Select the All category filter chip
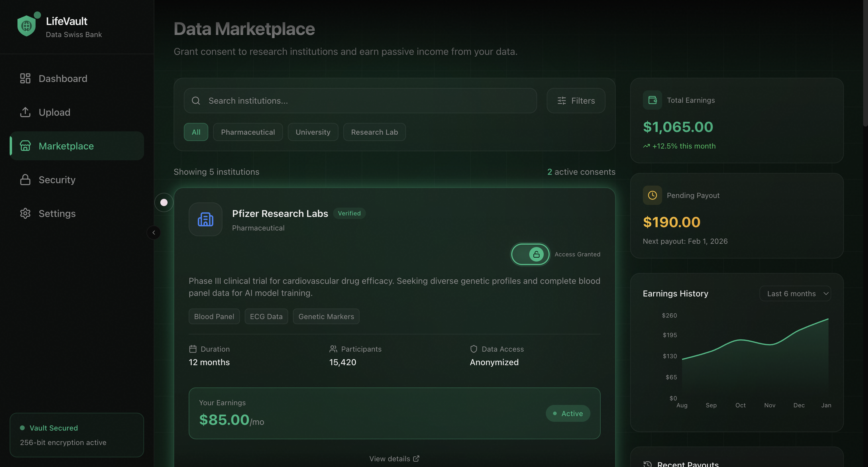868x467 pixels. (x=196, y=132)
